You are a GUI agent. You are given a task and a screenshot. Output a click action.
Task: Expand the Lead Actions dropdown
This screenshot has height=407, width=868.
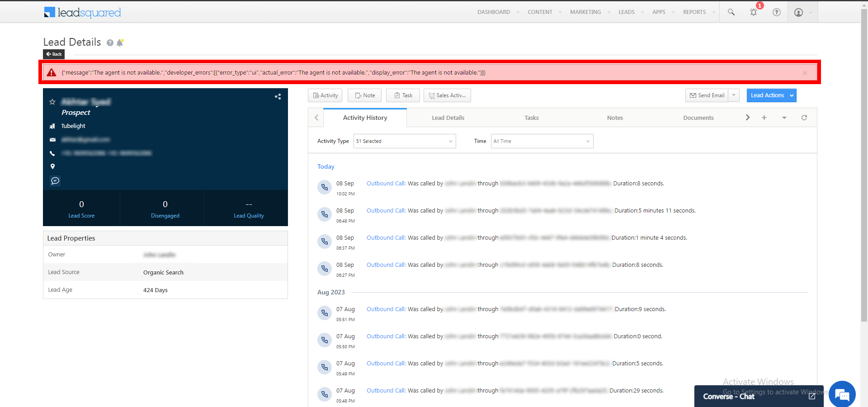(791, 95)
